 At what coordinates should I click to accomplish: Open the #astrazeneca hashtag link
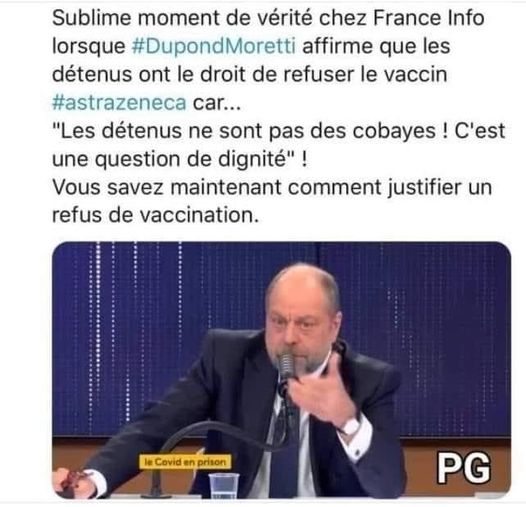pos(119,102)
